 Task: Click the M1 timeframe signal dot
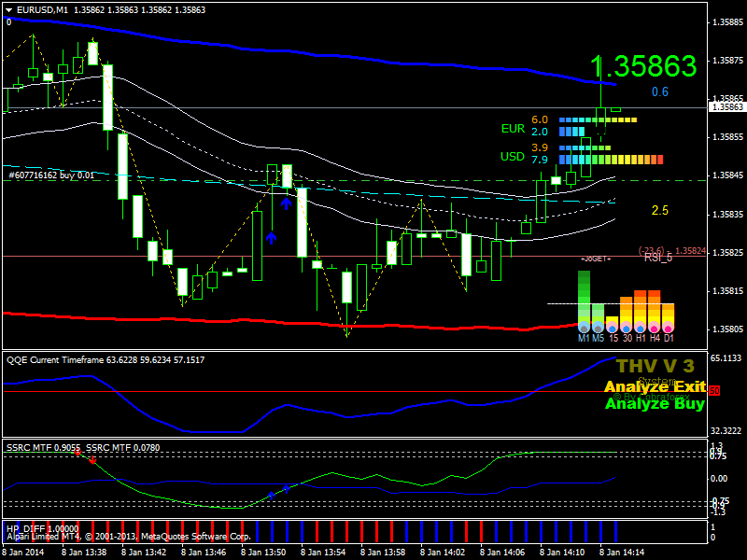(584, 328)
